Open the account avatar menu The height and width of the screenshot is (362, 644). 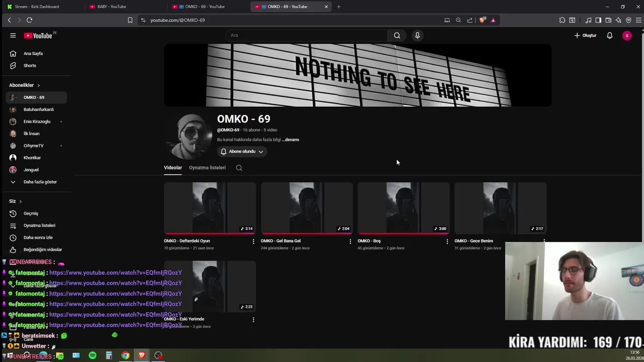tap(627, 36)
